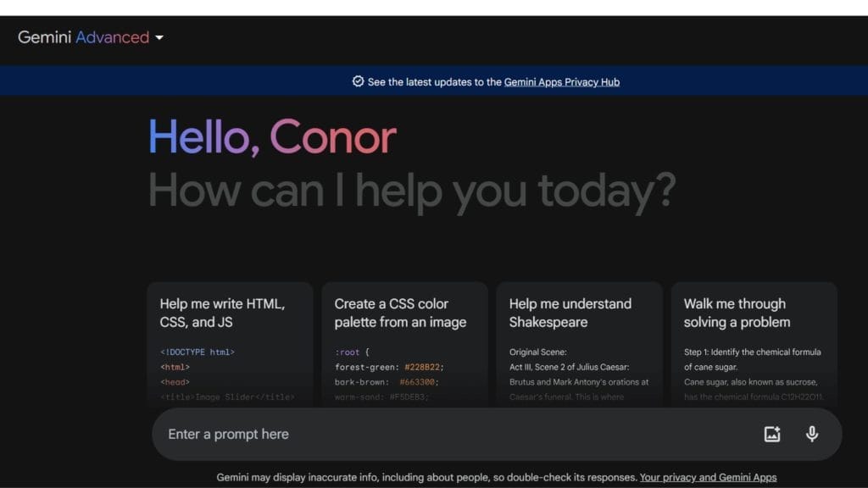
Task: Click the 'Original Scene:' text
Action: pos(538,352)
